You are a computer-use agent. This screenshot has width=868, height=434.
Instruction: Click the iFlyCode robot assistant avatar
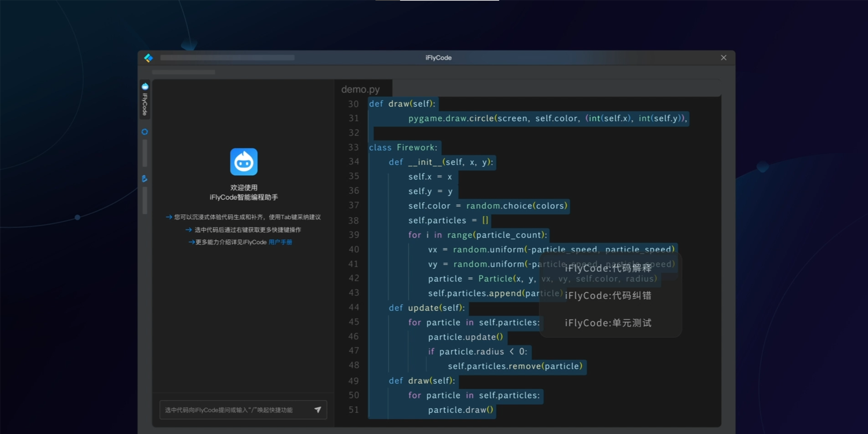[244, 162]
